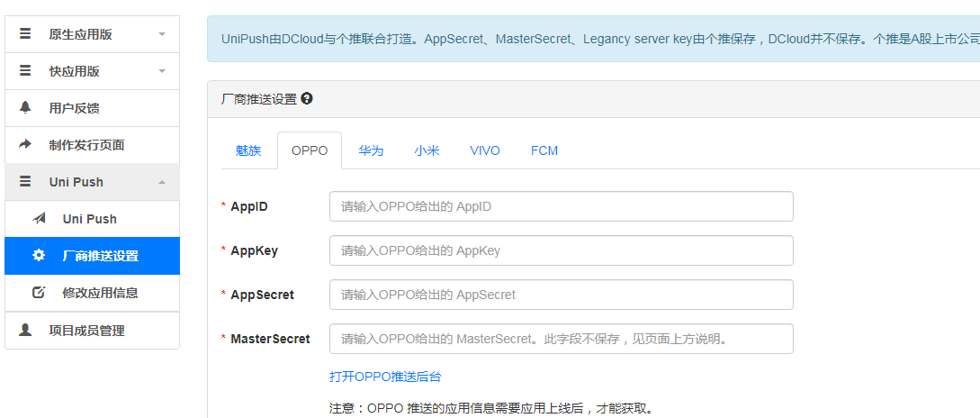The height and width of the screenshot is (418, 980).
Task: Expand the 原生应用版 dropdown arrow
Action: [163, 34]
